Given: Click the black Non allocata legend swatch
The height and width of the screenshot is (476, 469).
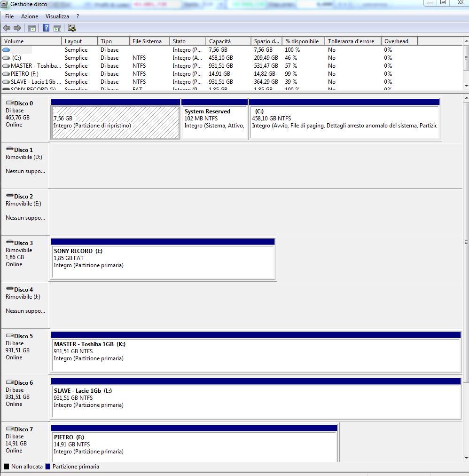Looking at the screenshot, I should [7, 467].
